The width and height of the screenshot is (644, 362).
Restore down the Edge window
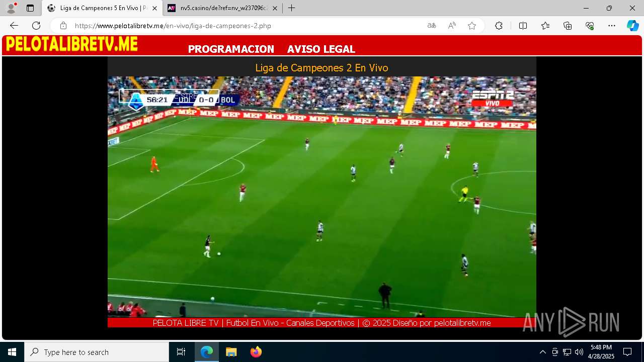[x=609, y=8]
